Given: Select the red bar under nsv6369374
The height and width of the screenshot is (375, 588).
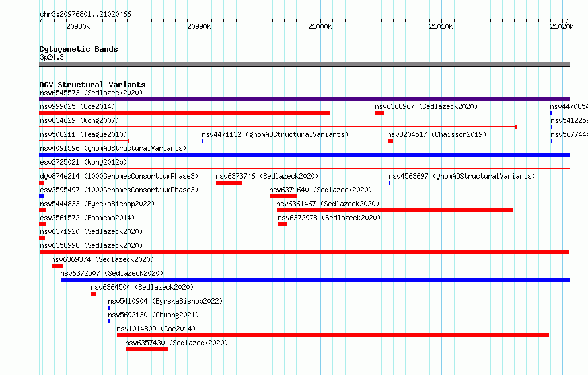Looking at the screenshot, I should (x=57, y=266).
